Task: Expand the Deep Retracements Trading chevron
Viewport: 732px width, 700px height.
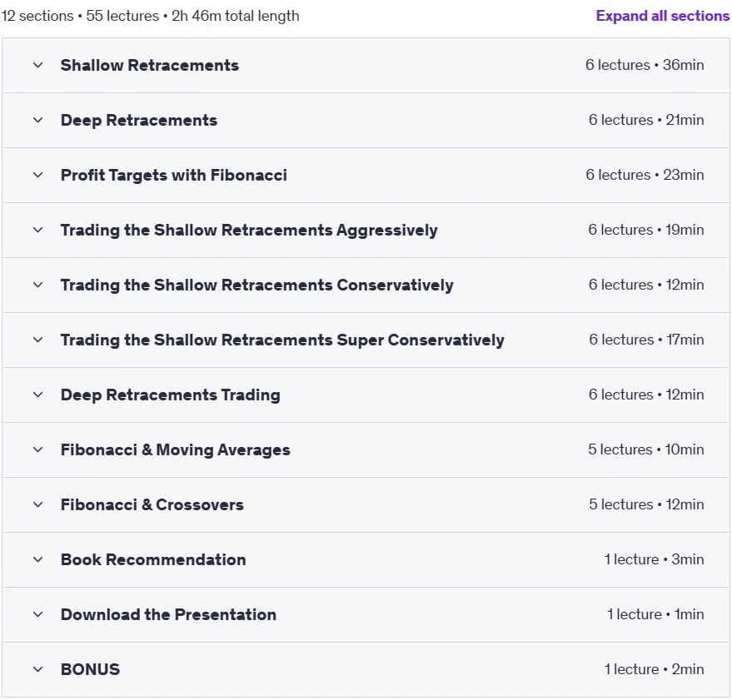Action: click(x=37, y=395)
